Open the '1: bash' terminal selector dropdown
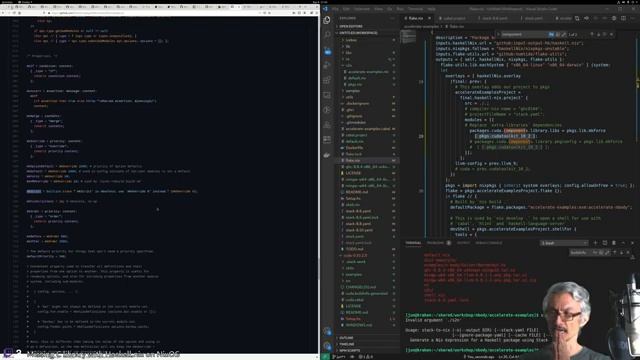 click(564, 243)
